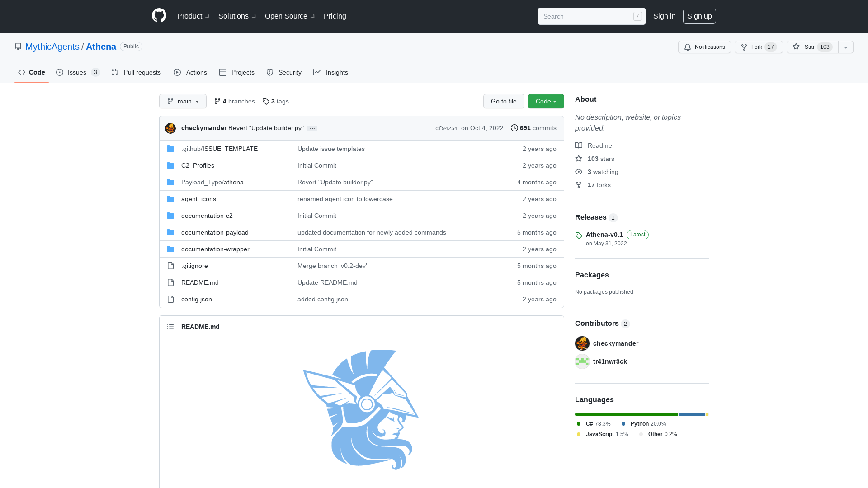
Task: Switch to the Actions tab
Action: (x=190, y=72)
